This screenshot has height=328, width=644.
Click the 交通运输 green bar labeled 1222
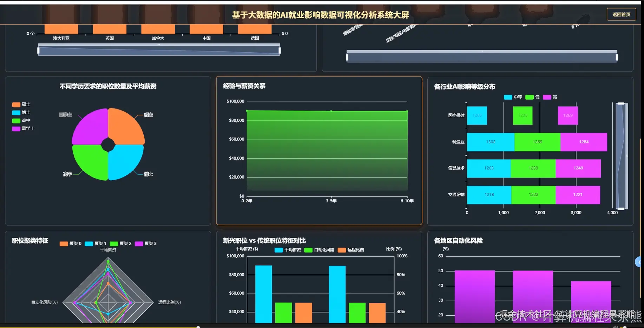[x=533, y=195]
